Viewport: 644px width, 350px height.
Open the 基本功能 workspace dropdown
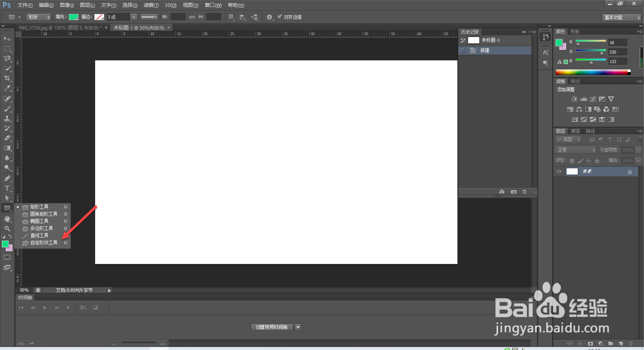tap(622, 17)
